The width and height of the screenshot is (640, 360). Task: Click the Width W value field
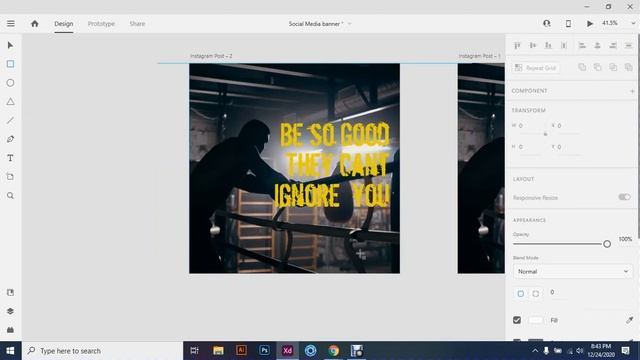(530, 126)
